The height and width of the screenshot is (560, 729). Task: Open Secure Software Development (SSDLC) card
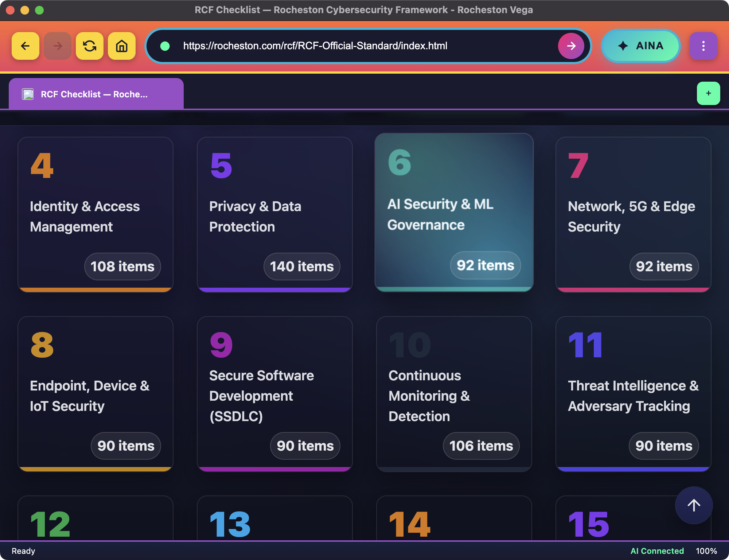274,394
